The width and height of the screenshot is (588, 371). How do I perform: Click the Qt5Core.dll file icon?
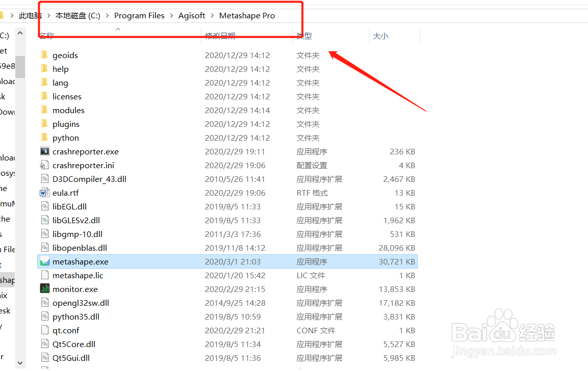[45, 344]
